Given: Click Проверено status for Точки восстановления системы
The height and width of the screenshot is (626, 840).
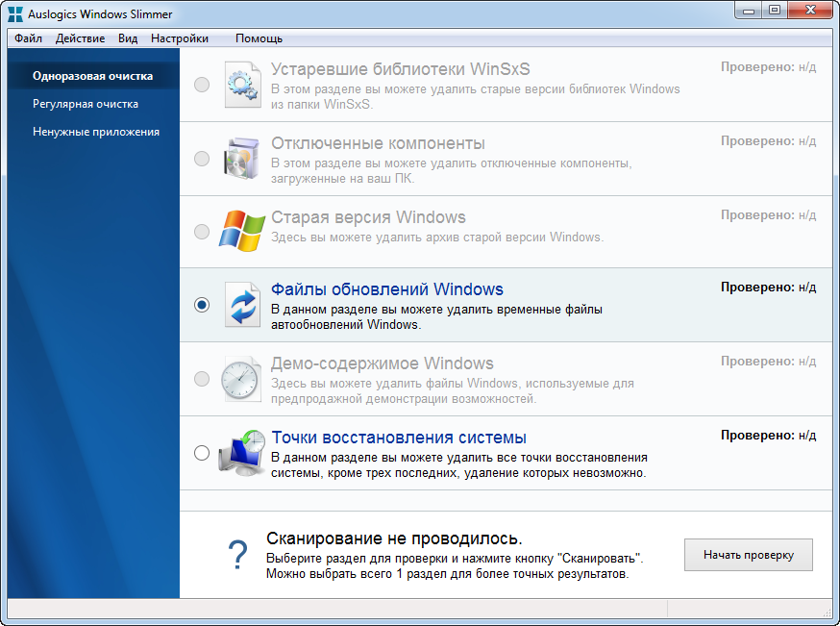Looking at the screenshot, I should click(x=768, y=436).
